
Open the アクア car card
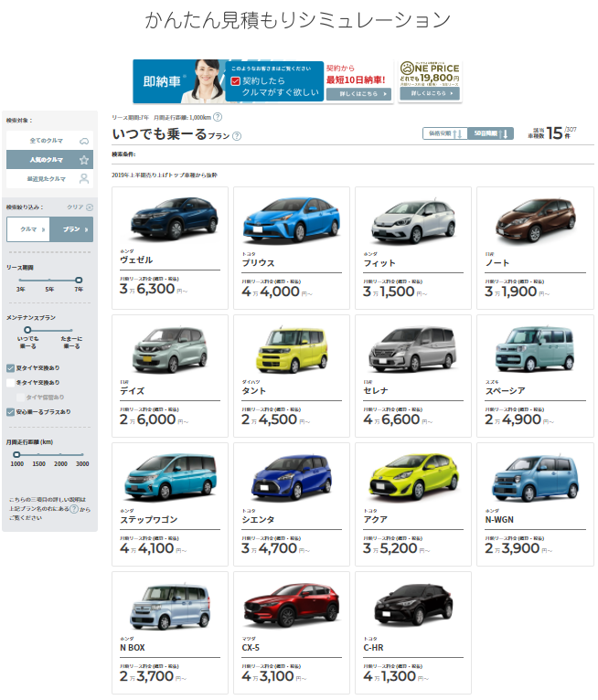(413, 504)
